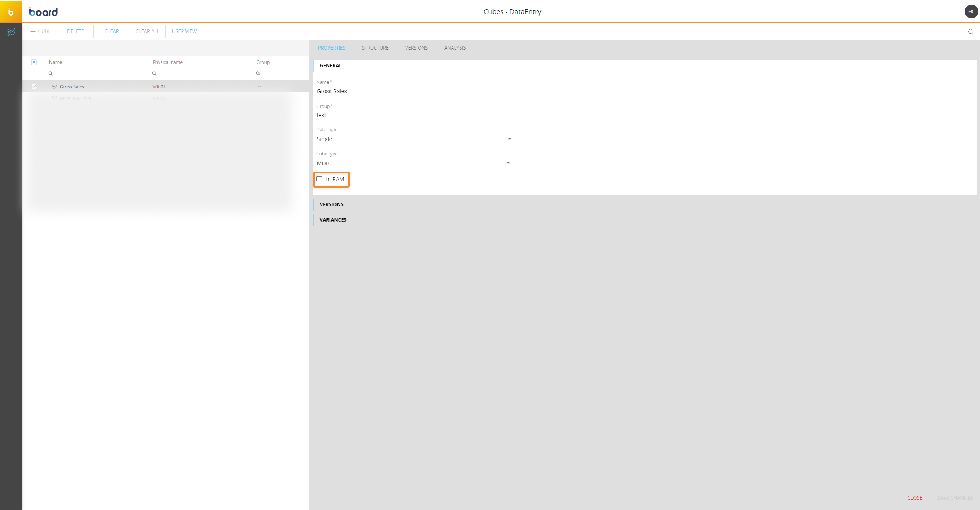Open the MC user avatar menu
This screenshot has height=510, width=980.
point(971,11)
